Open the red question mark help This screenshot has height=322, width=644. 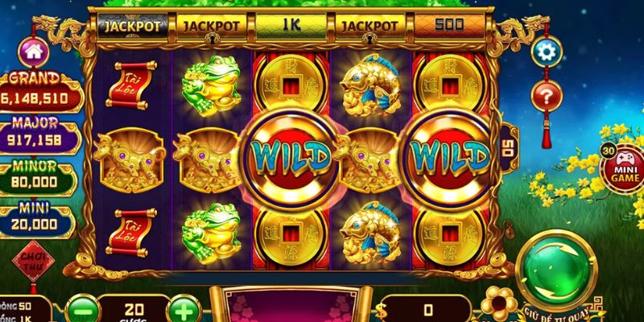547,96
